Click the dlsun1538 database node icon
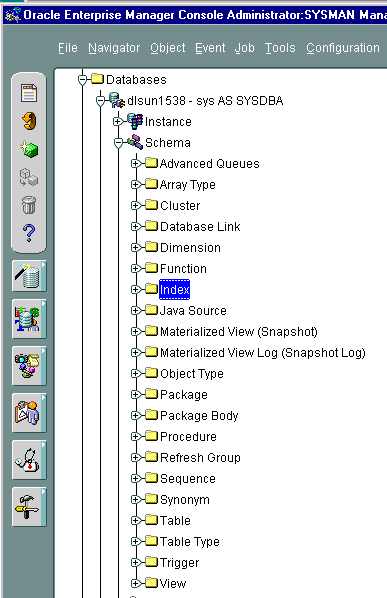 [117, 100]
